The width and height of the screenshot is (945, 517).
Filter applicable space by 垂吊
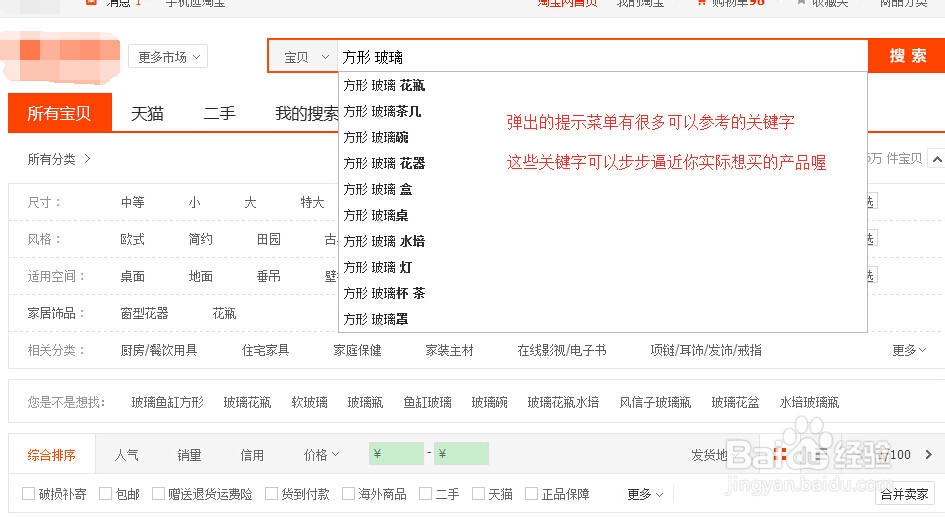tap(268, 276)
